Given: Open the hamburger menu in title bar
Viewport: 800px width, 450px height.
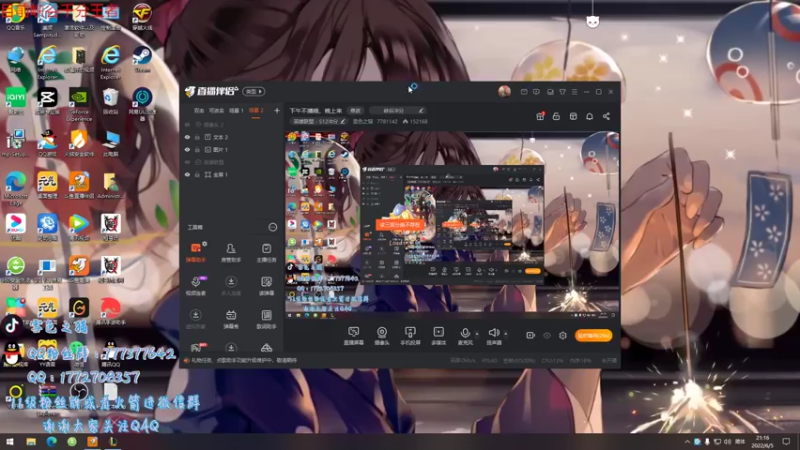Looking at the screenshot, I should (x=574, y=92).
